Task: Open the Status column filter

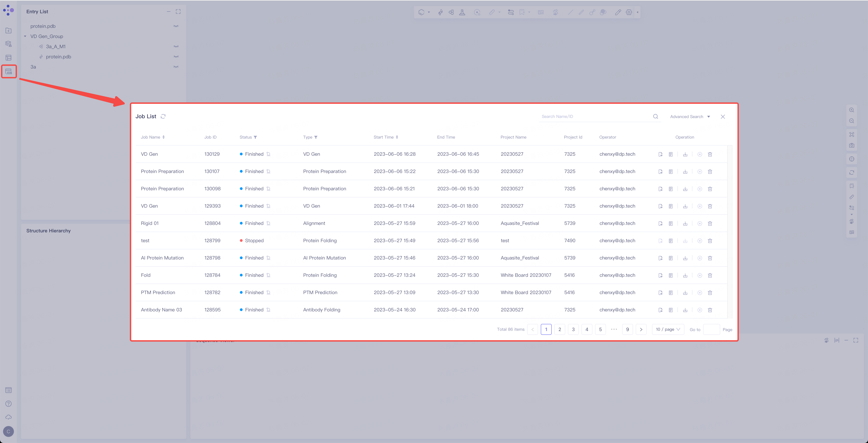Action: click(x=255, y=137)
